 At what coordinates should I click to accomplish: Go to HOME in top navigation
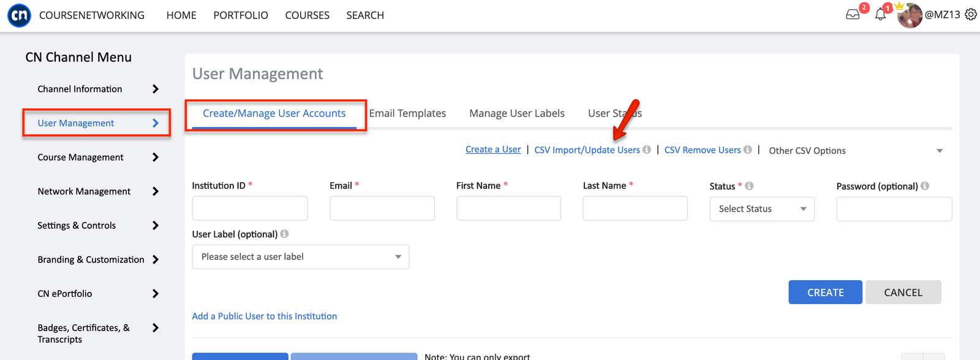(181, 15)
